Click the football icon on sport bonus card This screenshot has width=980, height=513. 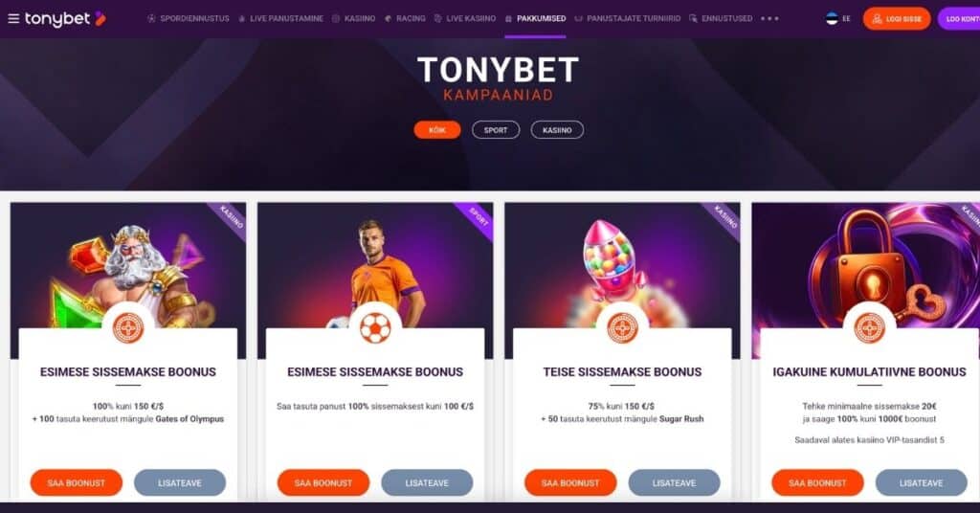(375, 326)
